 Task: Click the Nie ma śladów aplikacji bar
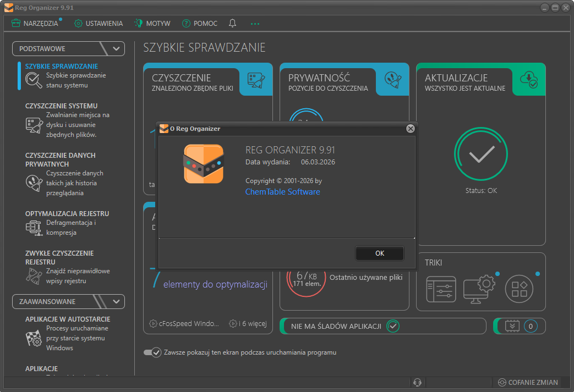[x=383, y=326]
